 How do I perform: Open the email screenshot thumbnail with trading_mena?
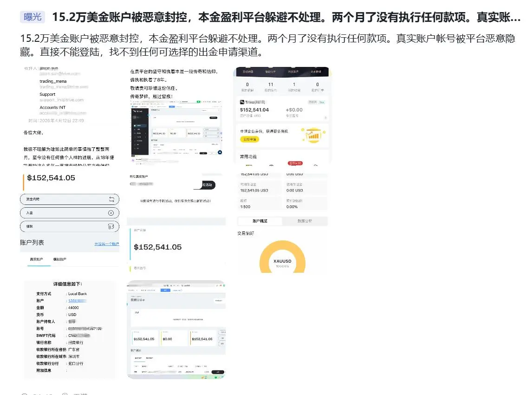(70, 116)
